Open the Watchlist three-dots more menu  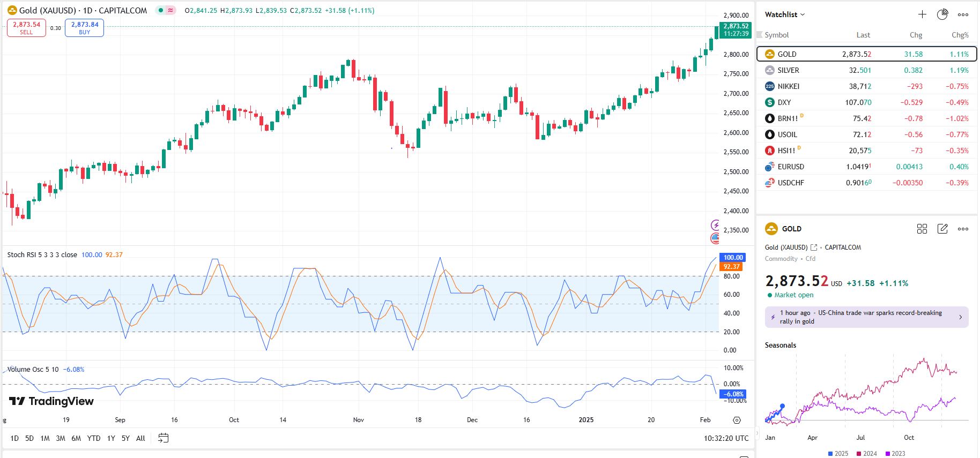(963, 14)
